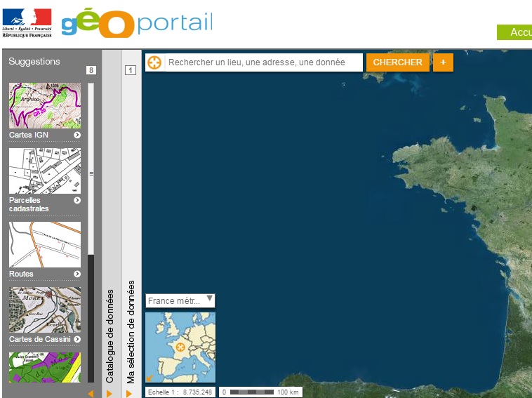
Task: Click the arrow icon next to Cartes IGN
Action: coord(77,135)
